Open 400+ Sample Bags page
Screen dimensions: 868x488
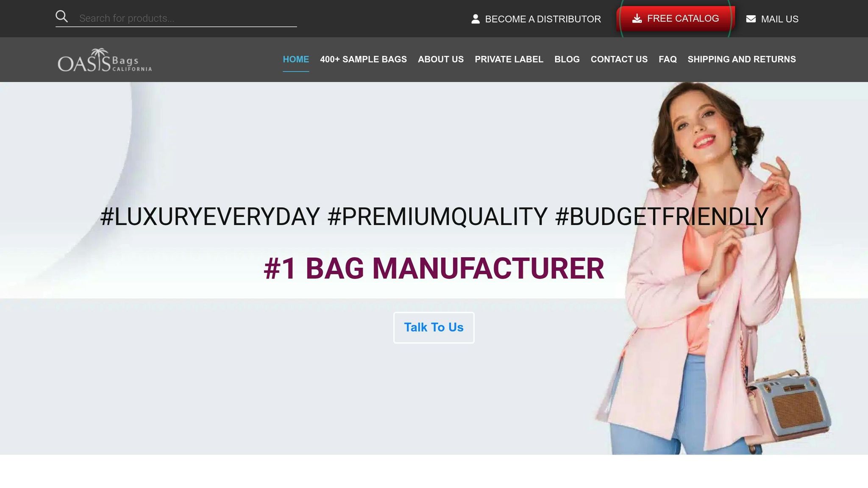[x=363, y=59]
